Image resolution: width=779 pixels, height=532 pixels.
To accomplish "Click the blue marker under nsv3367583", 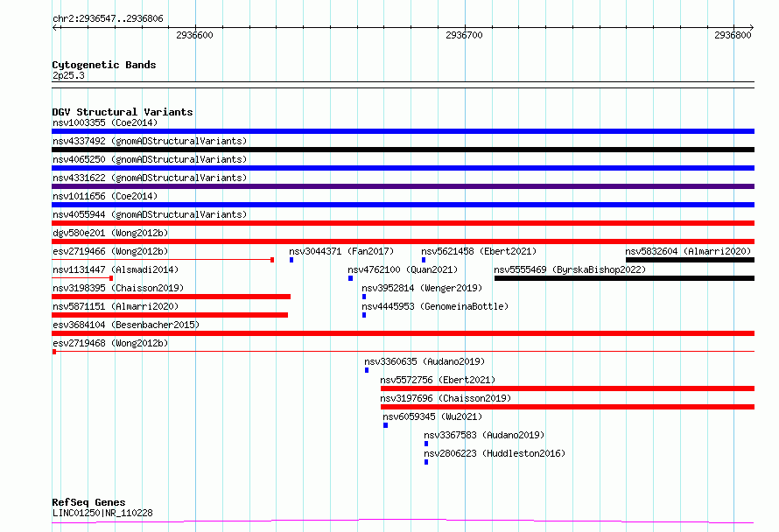I will coord(426,444).
